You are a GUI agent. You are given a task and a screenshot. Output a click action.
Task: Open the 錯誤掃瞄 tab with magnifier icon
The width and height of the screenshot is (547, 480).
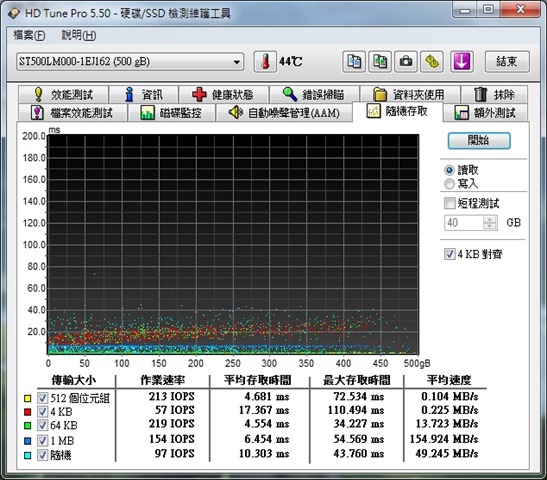pyautogui.click(x=314, y=95)
